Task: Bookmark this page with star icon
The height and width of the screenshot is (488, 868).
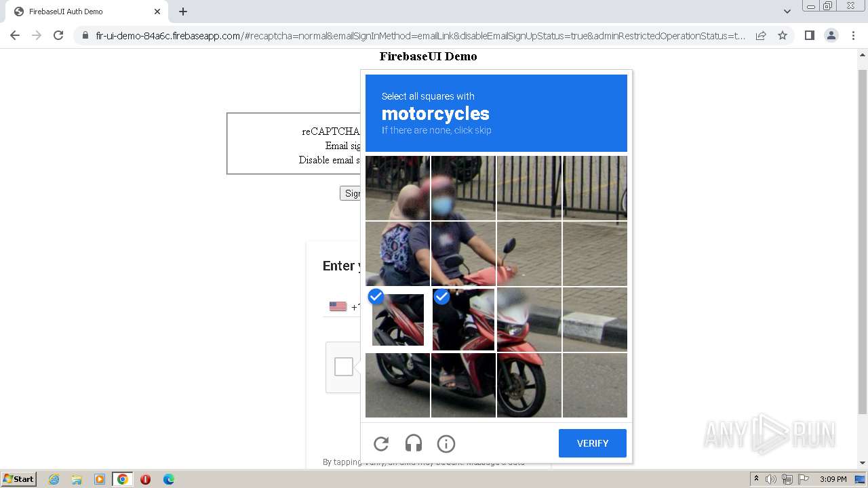Action: coord(783,35)
